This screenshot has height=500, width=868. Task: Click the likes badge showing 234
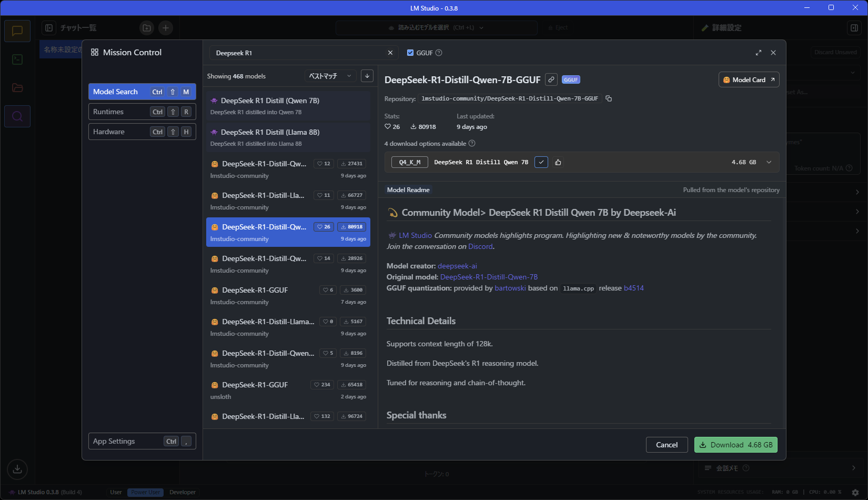point(322,385)
